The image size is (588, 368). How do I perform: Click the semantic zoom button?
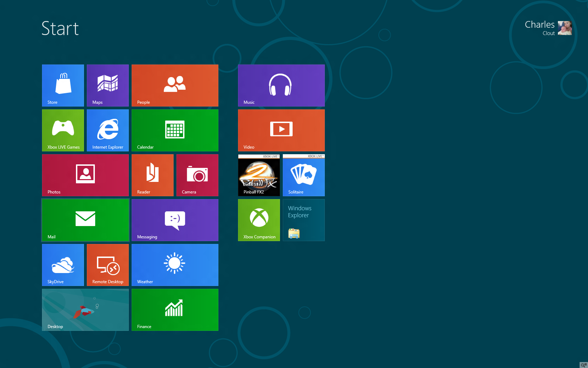583,365
